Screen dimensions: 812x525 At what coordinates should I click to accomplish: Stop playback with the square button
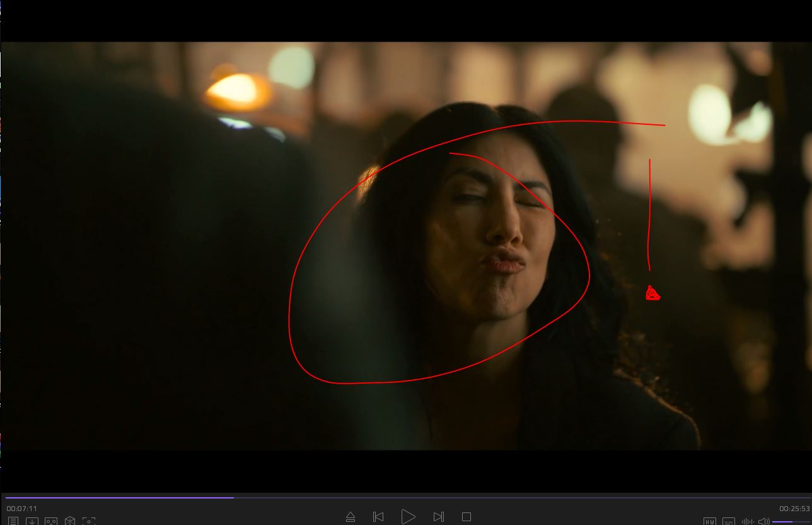coord(467,517)
